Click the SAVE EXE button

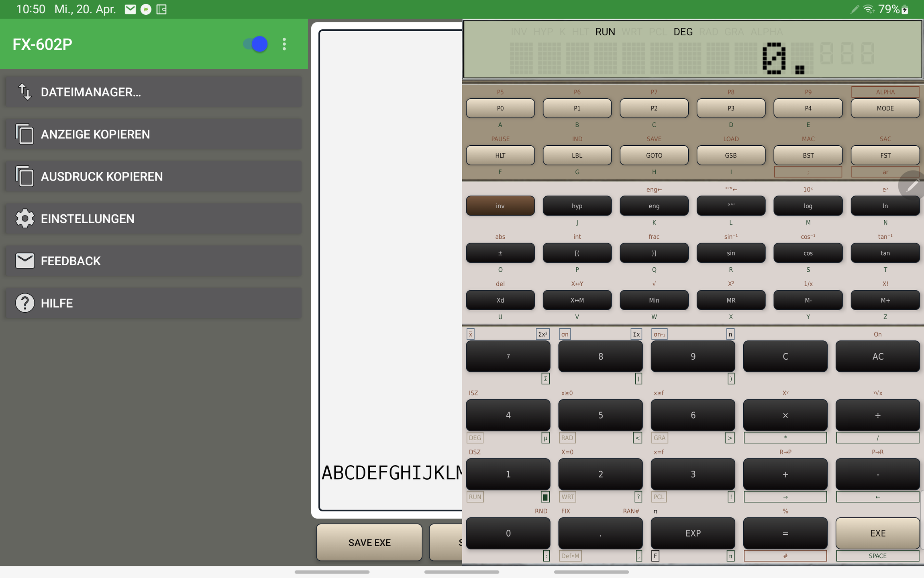[369, 542]
